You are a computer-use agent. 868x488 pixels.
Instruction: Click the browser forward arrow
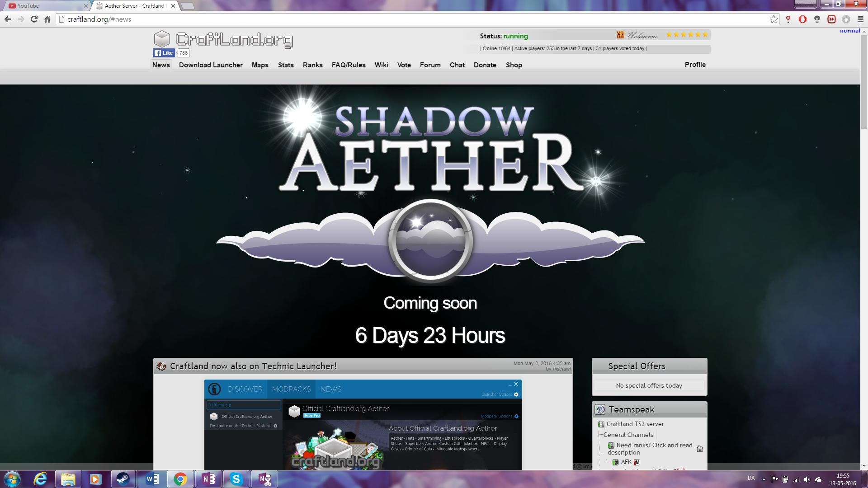pyautogui.click(x=21, y=19)
